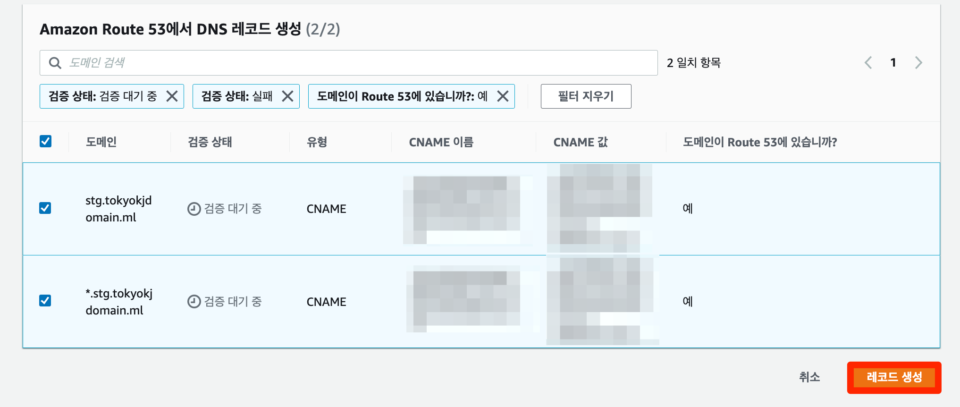This screenshot has height=407, width=960.
Task: Sort by '도메인이 Route 53에 있습니까?' header
Action: pos(760,142)
